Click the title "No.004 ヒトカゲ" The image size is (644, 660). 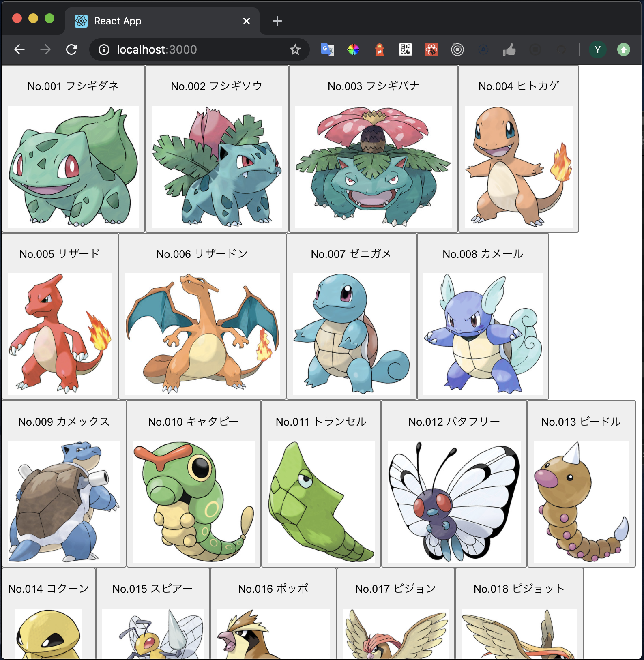pyautogui.click(x=519, y=86)
